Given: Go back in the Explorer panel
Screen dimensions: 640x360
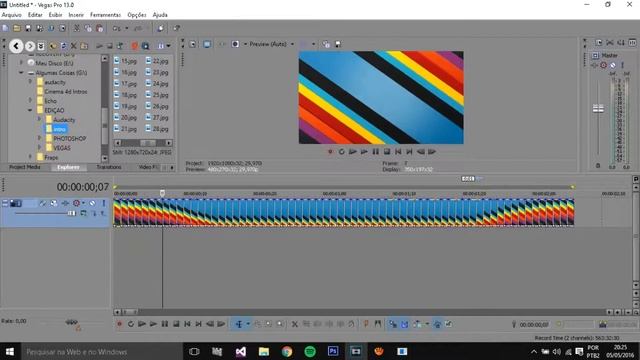Looking at the screenshot, I should point(16,46).
